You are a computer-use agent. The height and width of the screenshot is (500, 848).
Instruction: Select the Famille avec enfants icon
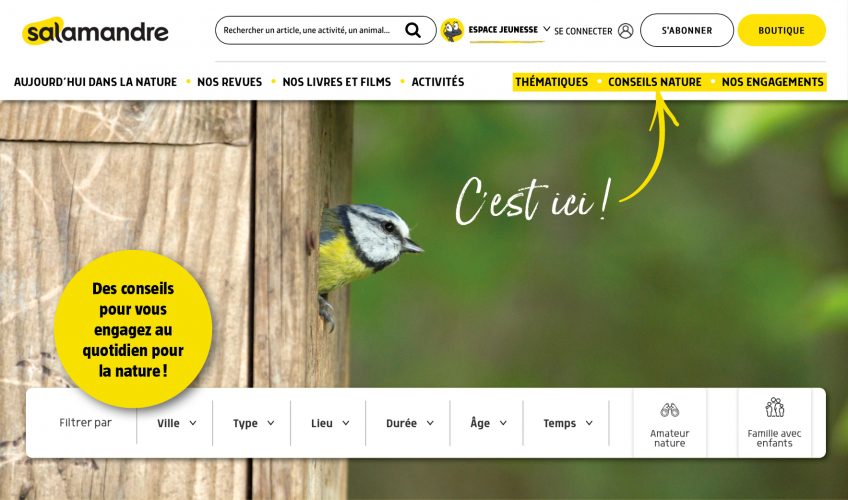click(x=774, y=407)
